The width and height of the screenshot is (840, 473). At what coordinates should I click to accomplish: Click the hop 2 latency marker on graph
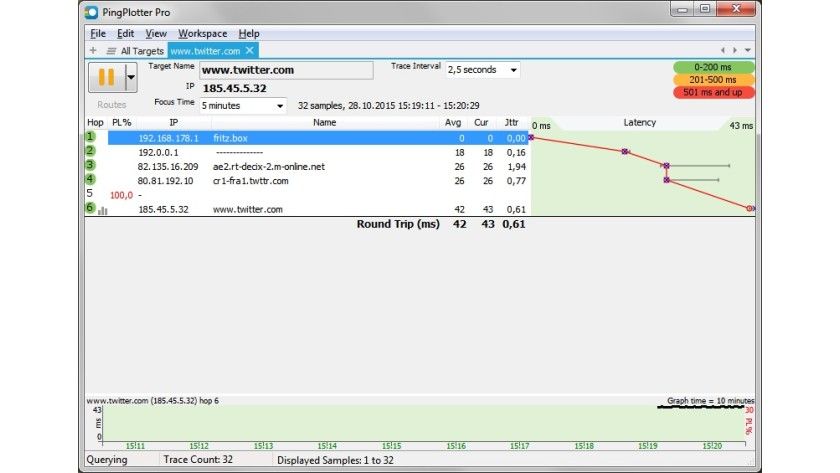coord(625,152)
